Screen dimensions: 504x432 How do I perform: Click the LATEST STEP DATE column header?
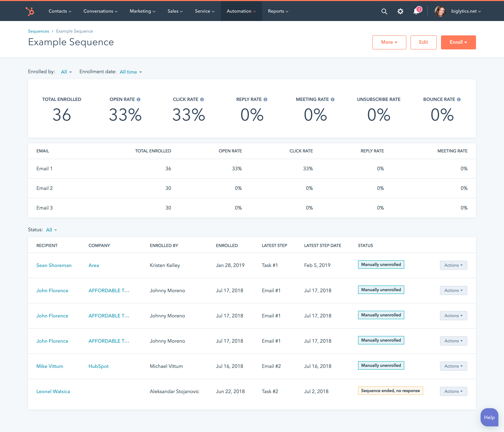point(323,245)
